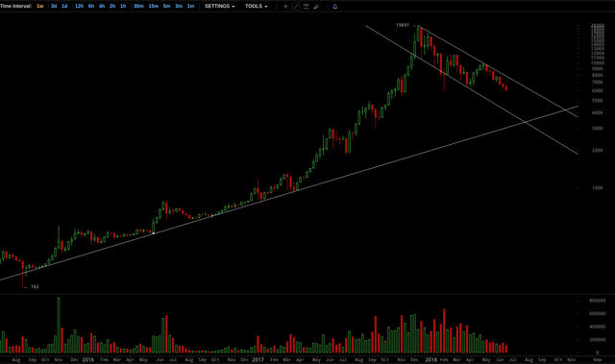Screen dimensions: 615x364
Task: Click the 2016 year label on time axis
Action: pos(87,360)
